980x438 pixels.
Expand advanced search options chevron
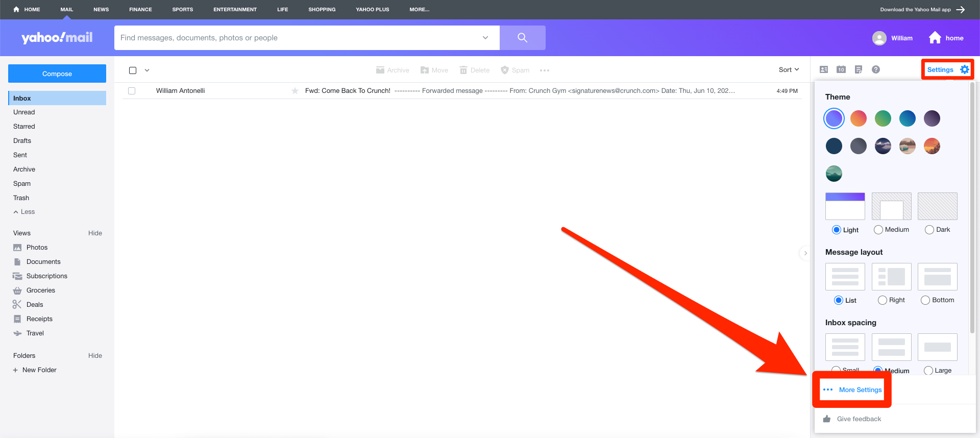(x=485, y=38)
